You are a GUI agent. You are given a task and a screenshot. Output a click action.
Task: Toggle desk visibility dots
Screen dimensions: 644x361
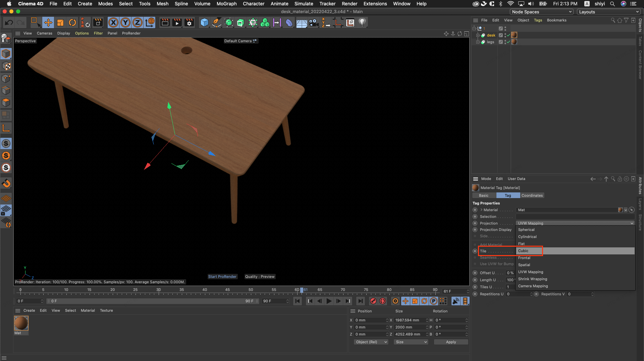(505, 35)
